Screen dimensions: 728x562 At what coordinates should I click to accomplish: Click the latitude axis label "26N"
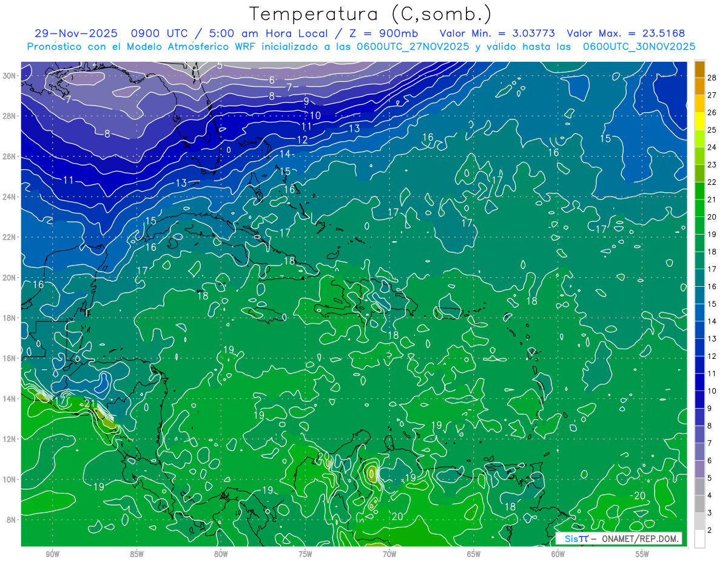9,156
